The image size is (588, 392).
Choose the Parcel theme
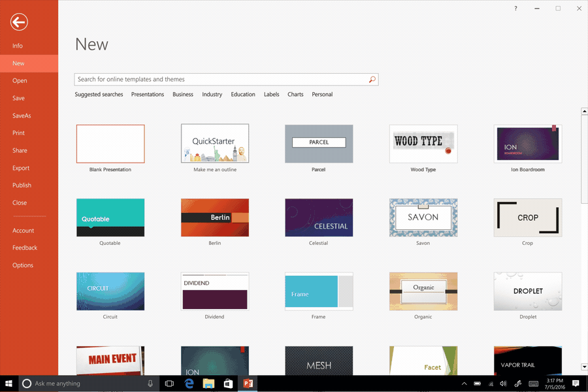pyautogui.click(x=319, y=144)
